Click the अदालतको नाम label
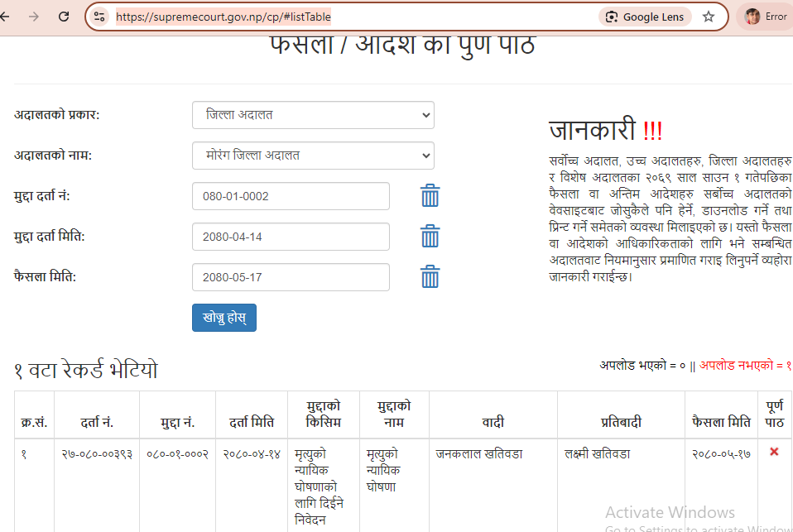This screenshot has width=793, height=532. tap(53, 156)
